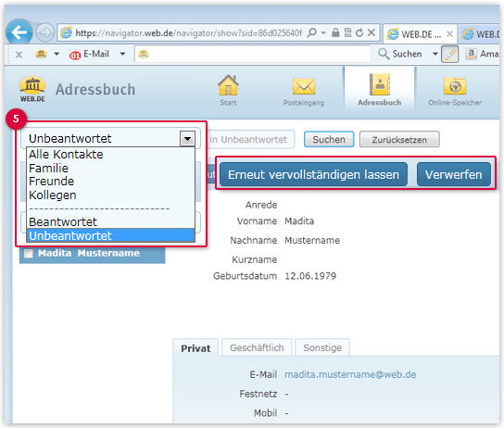Choose Kollegen in the group list
This screenshot has height=428, width=504.
[53, 195]
